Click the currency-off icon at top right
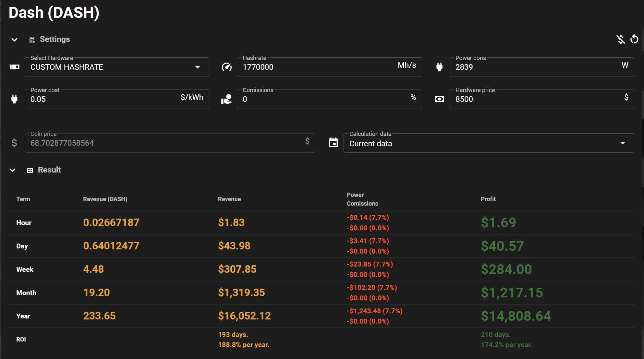Viewport: 644px width, 359px height. 621,39
